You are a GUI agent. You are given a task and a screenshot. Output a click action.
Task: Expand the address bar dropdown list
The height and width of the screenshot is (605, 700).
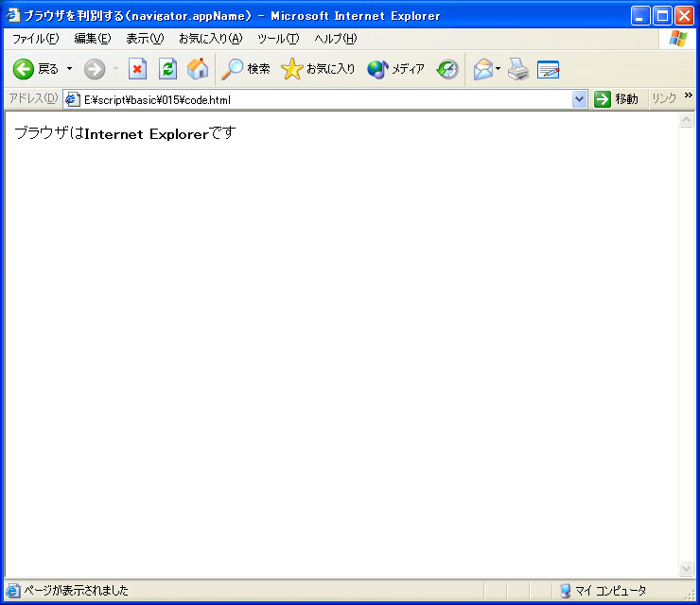579,99
